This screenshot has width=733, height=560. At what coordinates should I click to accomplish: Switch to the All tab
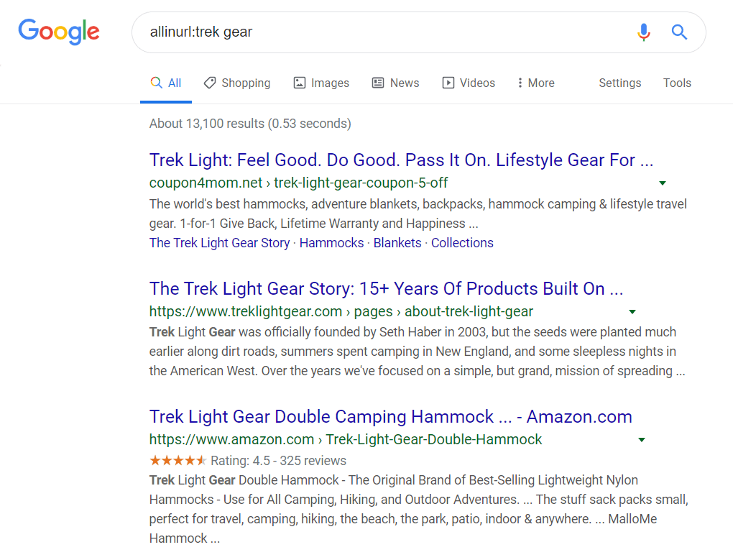166,82
